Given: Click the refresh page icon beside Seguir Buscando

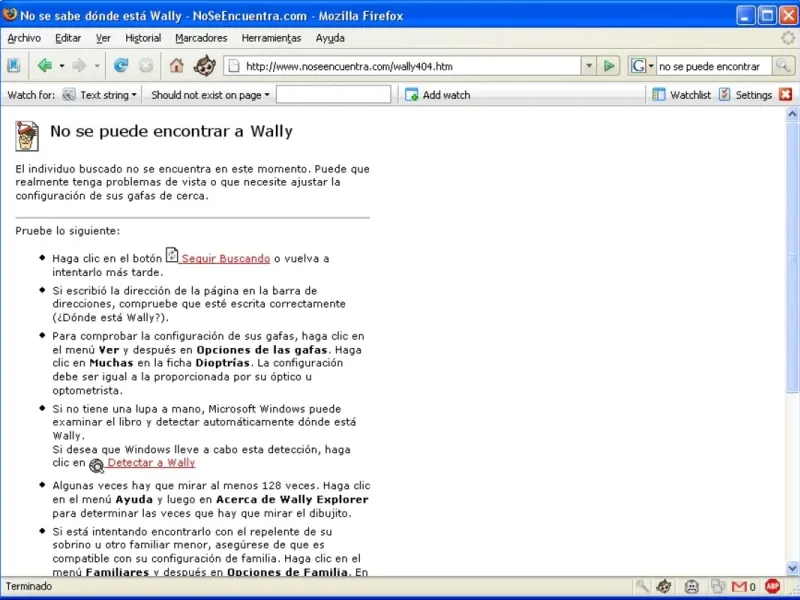Looking at the screenshot, I should click(172, 255).
